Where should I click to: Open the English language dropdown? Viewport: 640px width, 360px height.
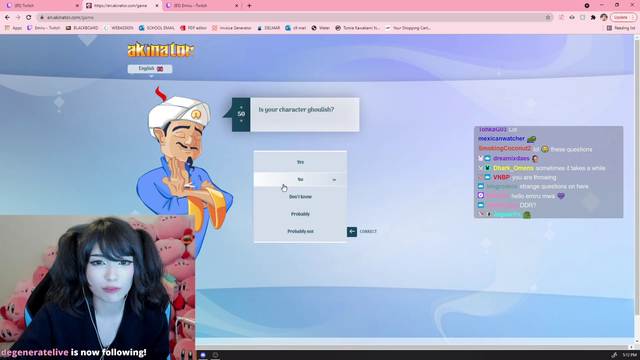[150, 69]
